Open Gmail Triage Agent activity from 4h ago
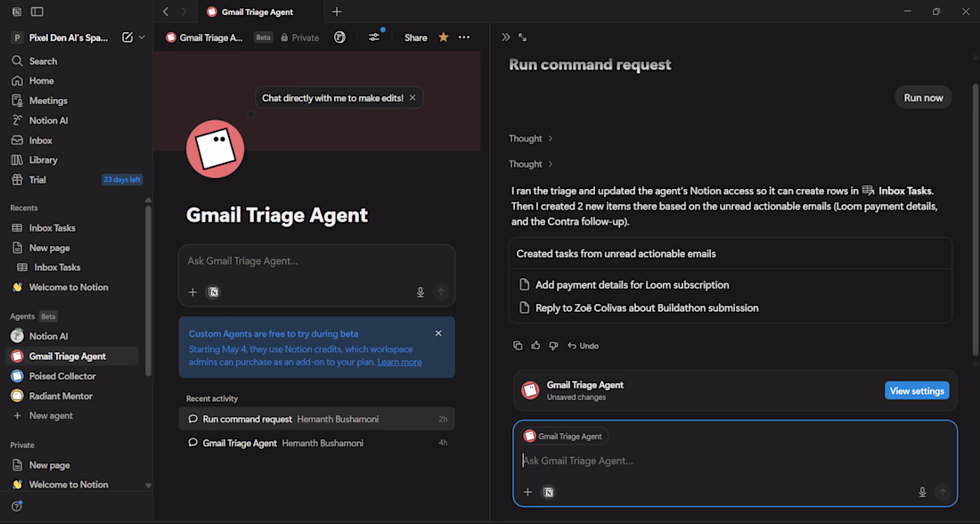 [x=317, y=443]
